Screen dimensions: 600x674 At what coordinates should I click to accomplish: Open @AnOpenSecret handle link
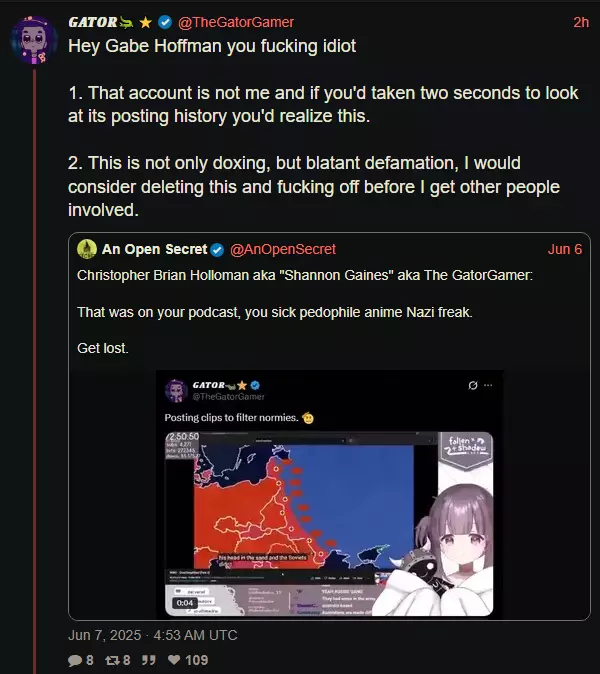point(283,249)
